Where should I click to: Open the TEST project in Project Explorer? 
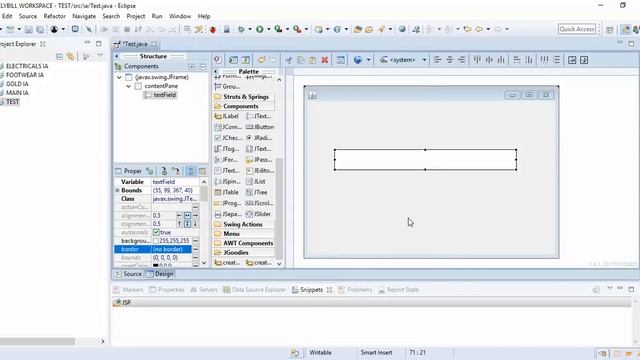pos(13,102)
